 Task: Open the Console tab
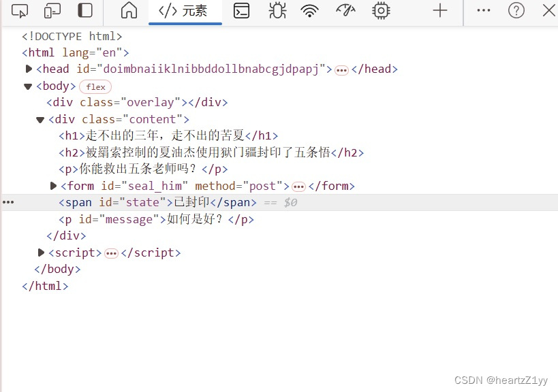[x=241, y=11]
